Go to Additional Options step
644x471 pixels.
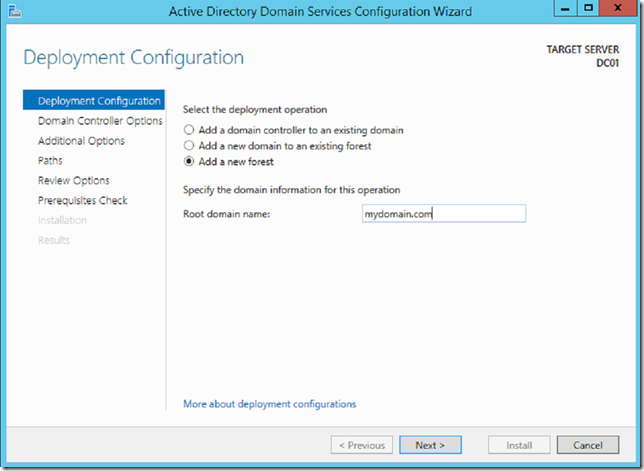pos(81,141)
